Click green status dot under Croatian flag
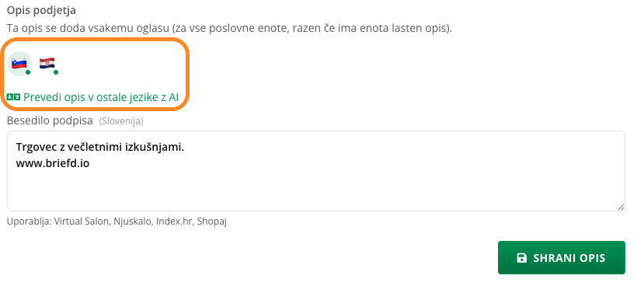Viewport: 644px width, 286px height. pyautogui.click(x=56, y=72)
